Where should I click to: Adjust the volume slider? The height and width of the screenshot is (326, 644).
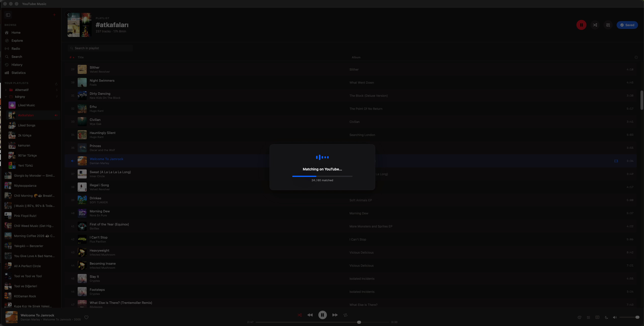click(x=629, y=317)
